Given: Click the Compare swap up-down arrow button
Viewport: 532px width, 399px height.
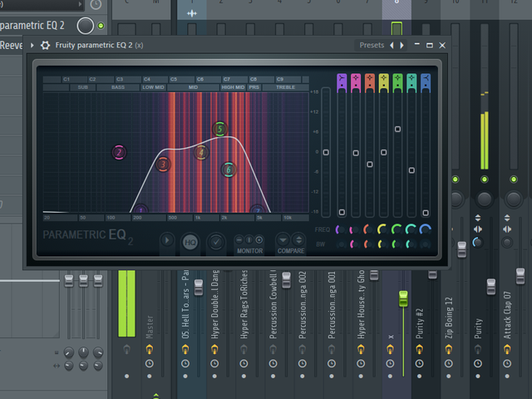Looking at the screenshot, I should pos(298,240).
